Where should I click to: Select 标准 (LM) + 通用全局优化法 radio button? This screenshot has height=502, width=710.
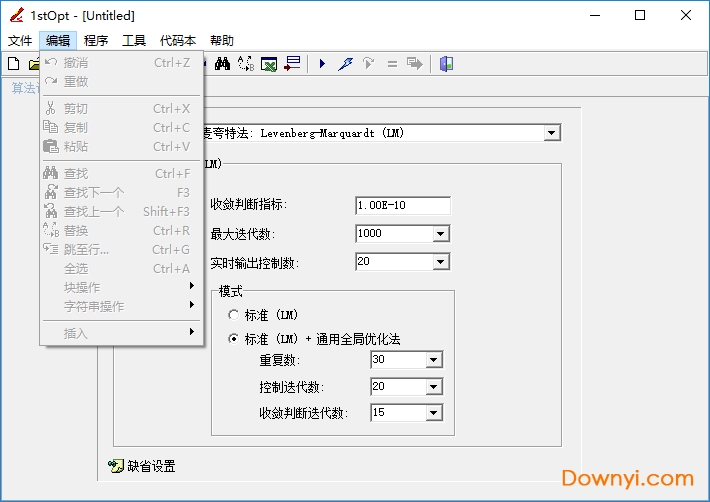[234, 339]
